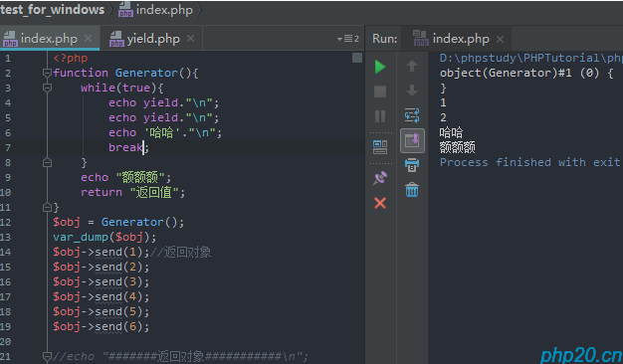Click the echo '哈哈' line in the editor
This screenshot has width=623, height=364.
[165, 132]
